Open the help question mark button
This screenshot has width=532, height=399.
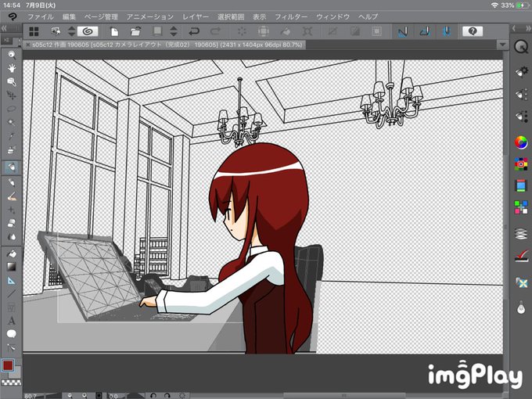pos(473,31)
